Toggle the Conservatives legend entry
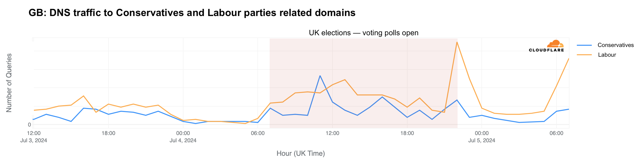 click(x=616, y=45)
